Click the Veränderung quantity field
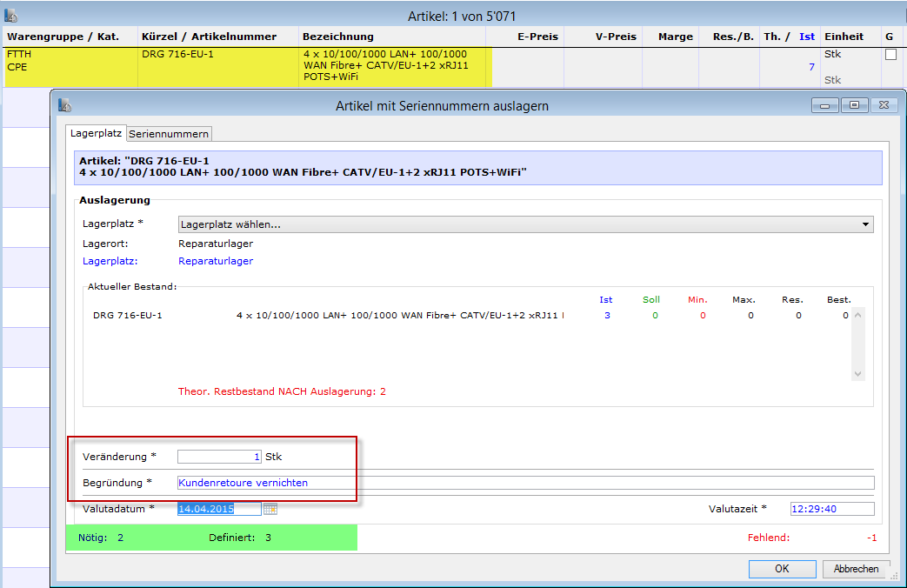907x588 pixels. pyautogui.click(x=219, y=457)
